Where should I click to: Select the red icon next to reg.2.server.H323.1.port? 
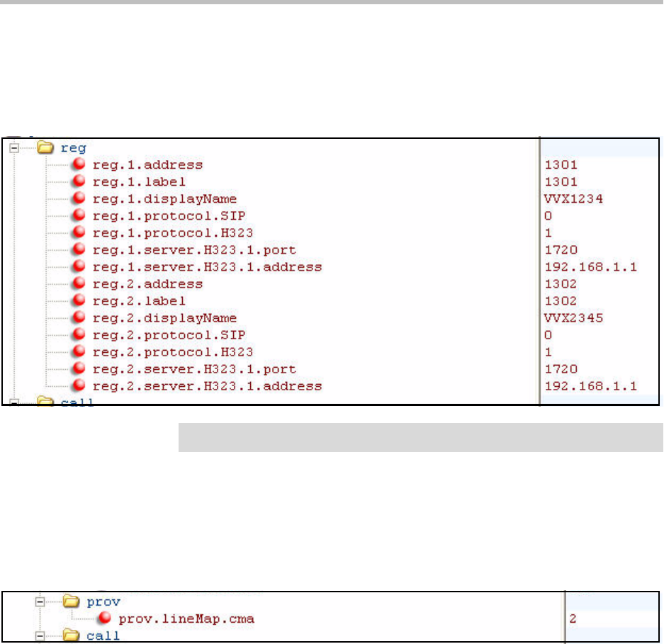click(80, 369)
